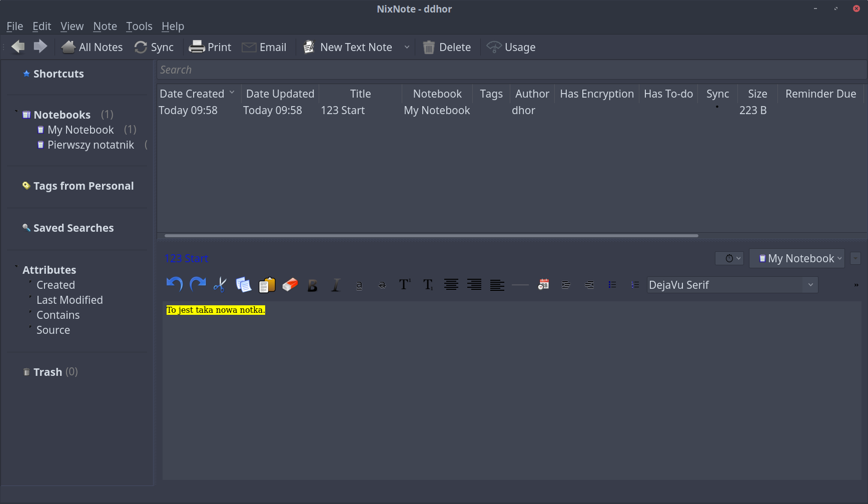Select My Notebook in sidebar
The height and width of the screenshot is (504, 868).
[81, 130]
